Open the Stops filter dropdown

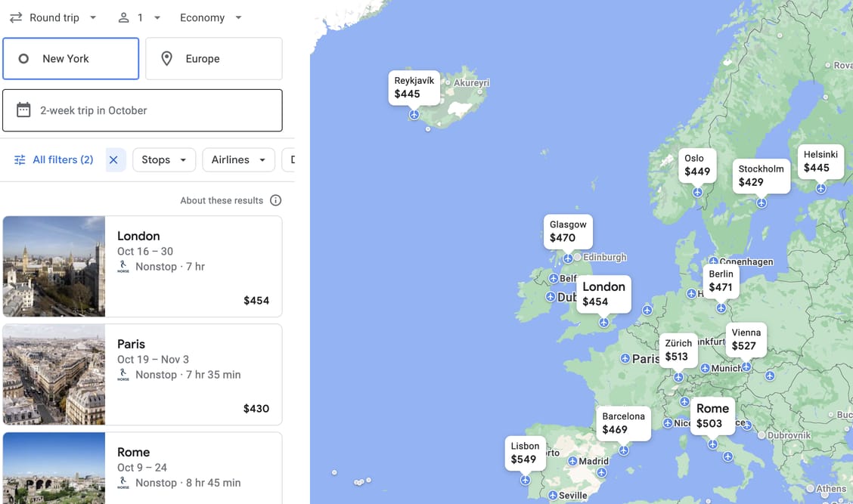pos(164,159)
